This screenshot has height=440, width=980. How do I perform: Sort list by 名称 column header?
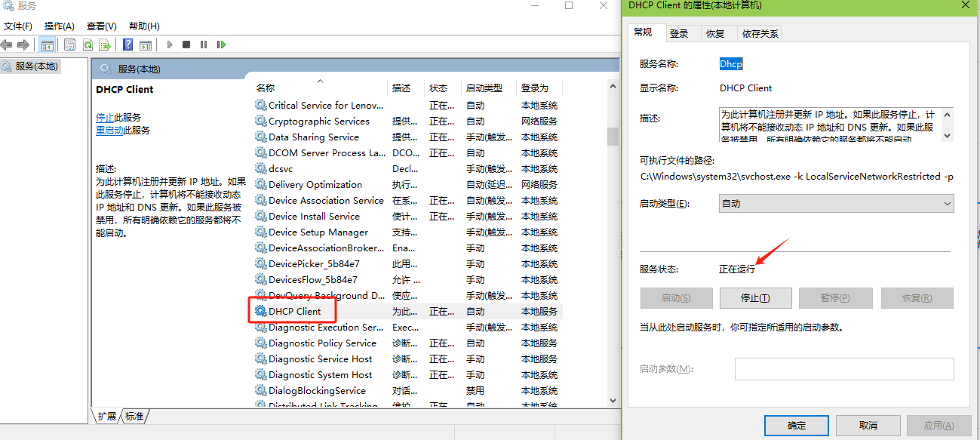(266, 88)
